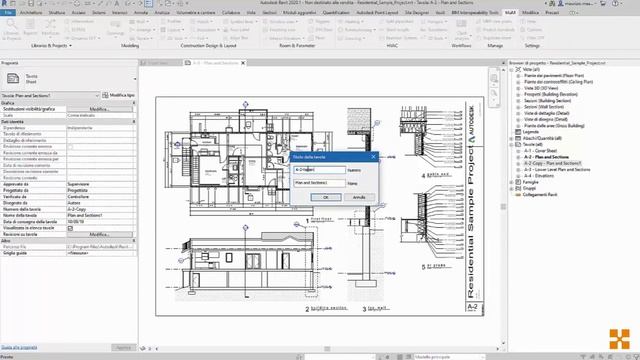640x360 pixels.
Task: Click the text tool icon in quick access toolbar
Action: coord(117,3)
